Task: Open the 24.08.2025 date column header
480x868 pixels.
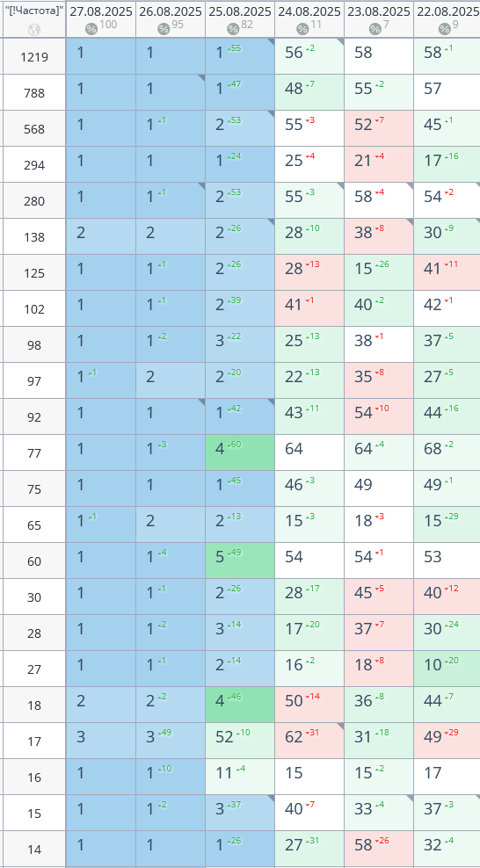Action: coord(309,11)
